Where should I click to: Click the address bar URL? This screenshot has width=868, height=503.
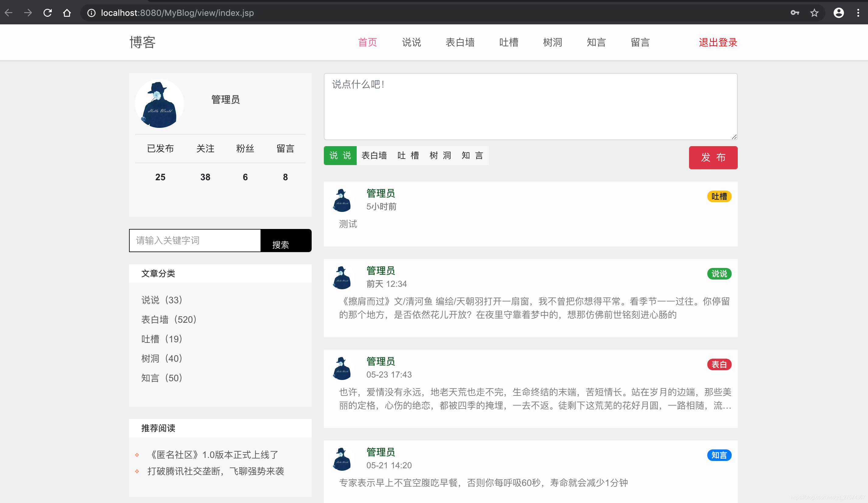coord(177,13)
